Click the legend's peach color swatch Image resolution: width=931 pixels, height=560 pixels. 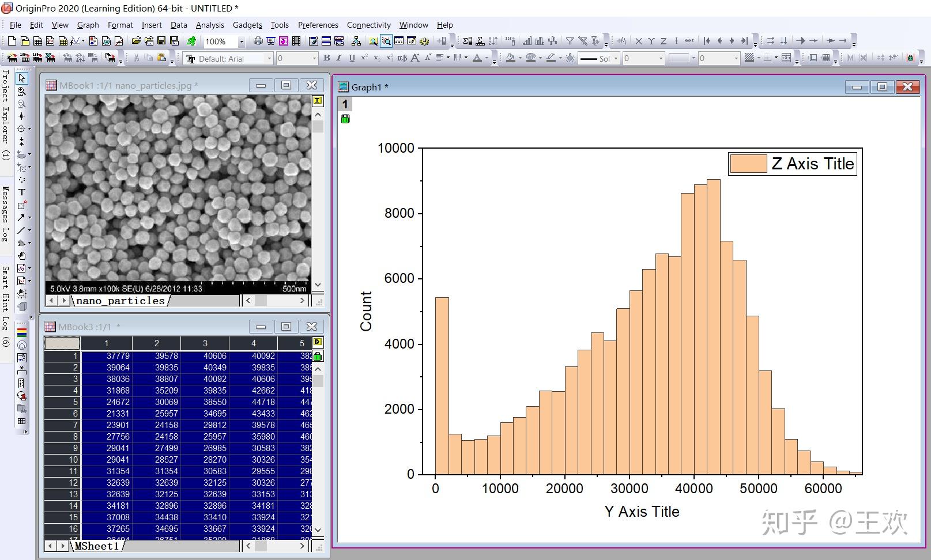[748, 164]
